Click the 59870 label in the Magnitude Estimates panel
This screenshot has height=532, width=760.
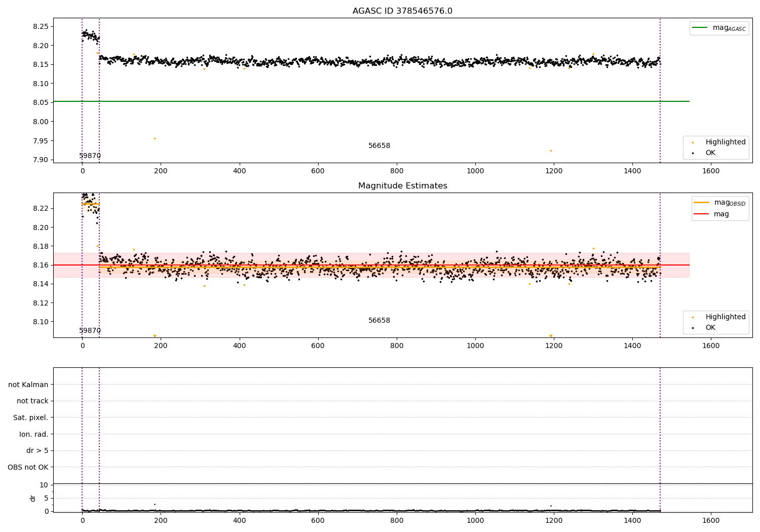pos(90,331)
